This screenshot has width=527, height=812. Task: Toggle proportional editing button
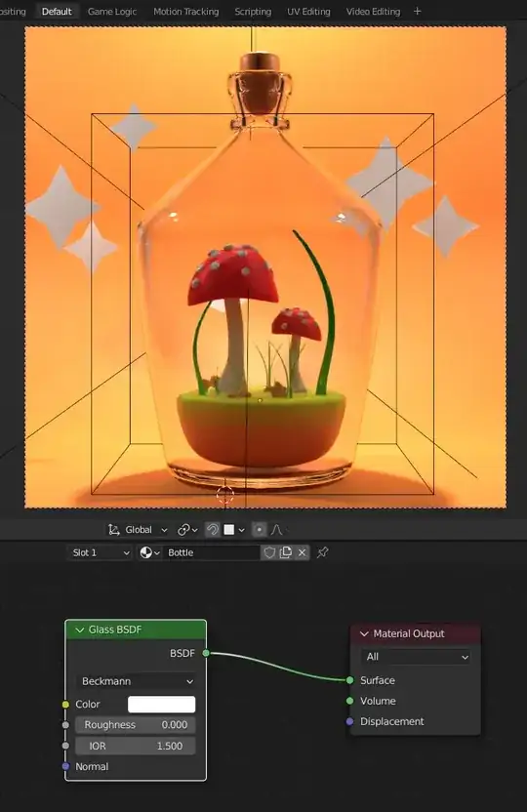click(x=260, y=530)
